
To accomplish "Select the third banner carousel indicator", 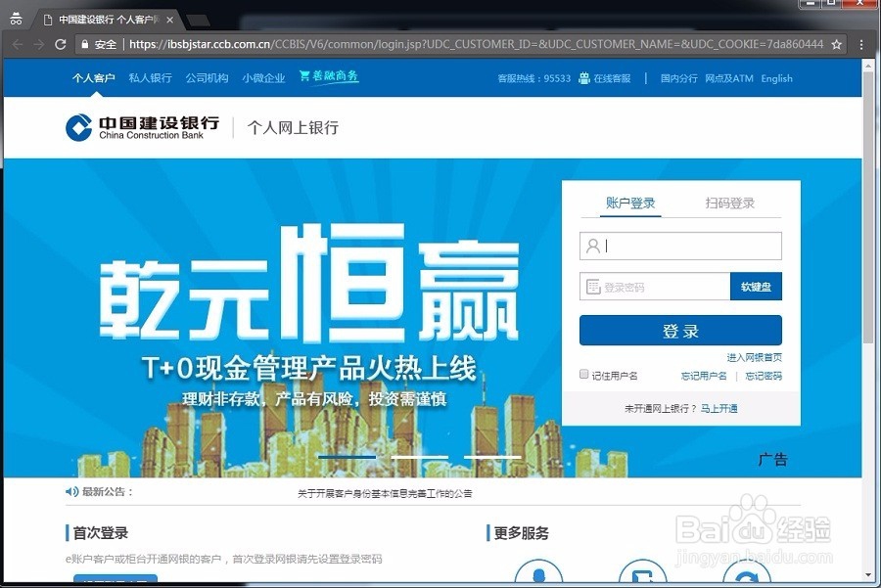I will 492,457.
